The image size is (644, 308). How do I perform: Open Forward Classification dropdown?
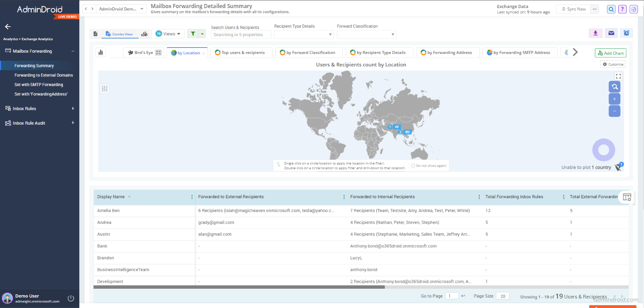[x=366, y=35]
